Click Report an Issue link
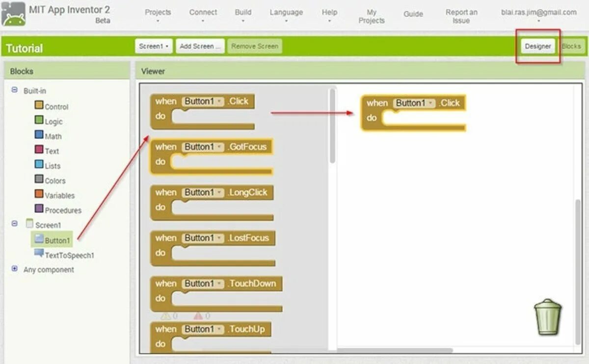589x364 pixels. coord(461,16)
